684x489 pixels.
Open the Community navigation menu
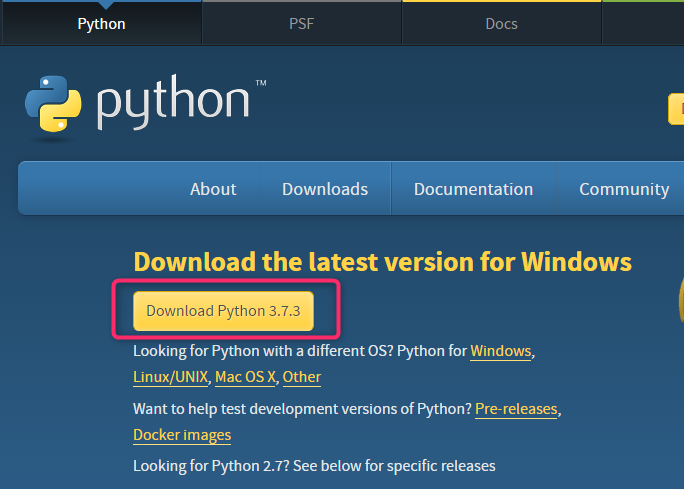pyautogui.click(x=624, y=189)
